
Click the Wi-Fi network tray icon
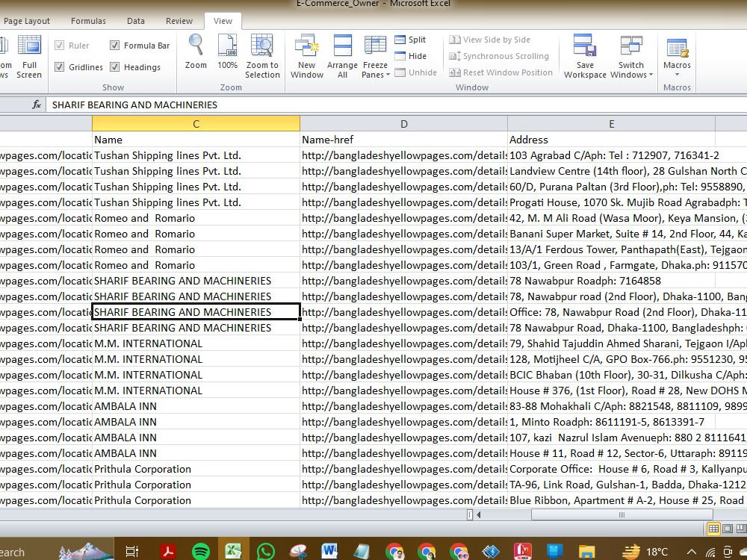[x=710, y=552]
